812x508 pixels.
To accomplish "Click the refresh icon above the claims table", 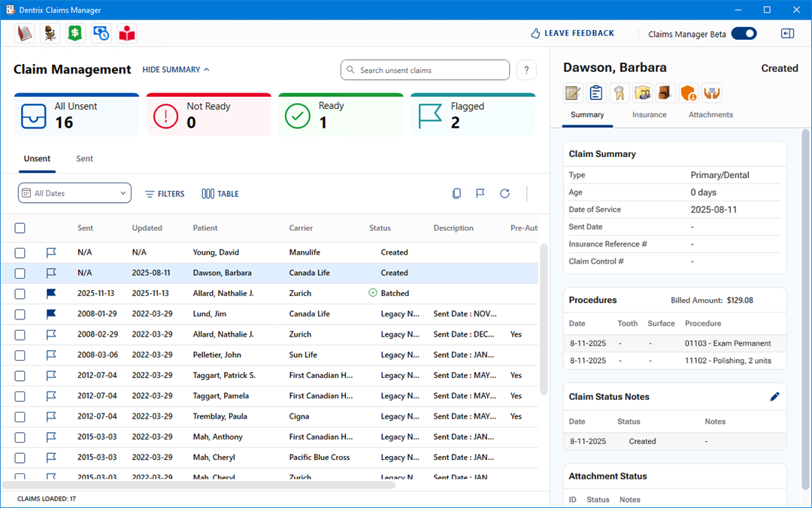I will 504,194.
